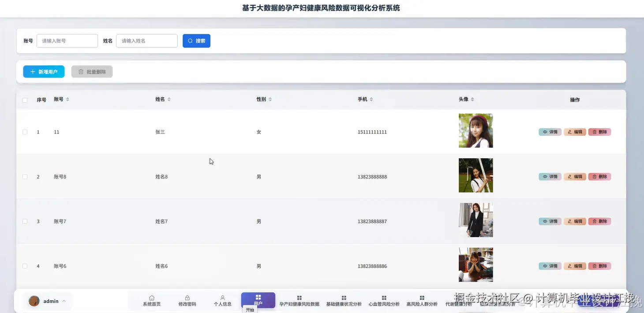This screenshot has height=313, width=644.
Task: Focus the 姓名 input field
Action: click(x=147, y=41)
